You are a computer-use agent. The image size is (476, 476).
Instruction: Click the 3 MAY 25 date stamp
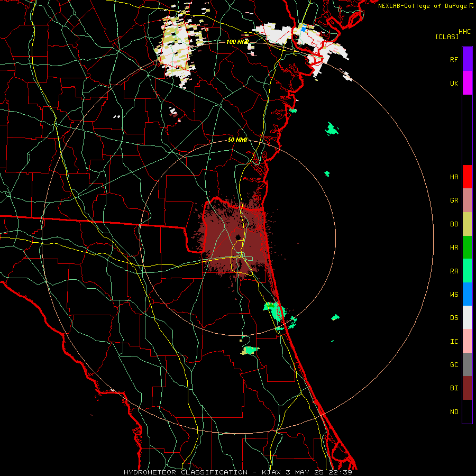(x=305, y=472)
